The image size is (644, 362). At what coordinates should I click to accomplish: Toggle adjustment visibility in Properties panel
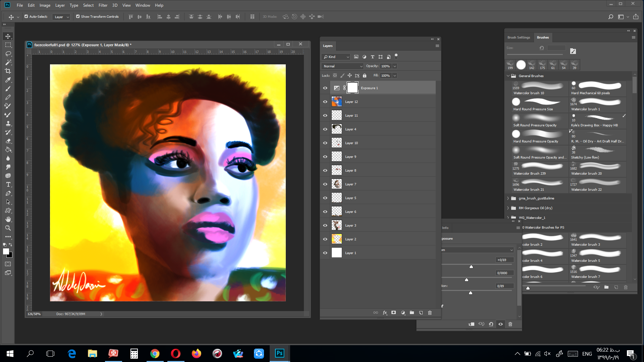pos(500,324)
